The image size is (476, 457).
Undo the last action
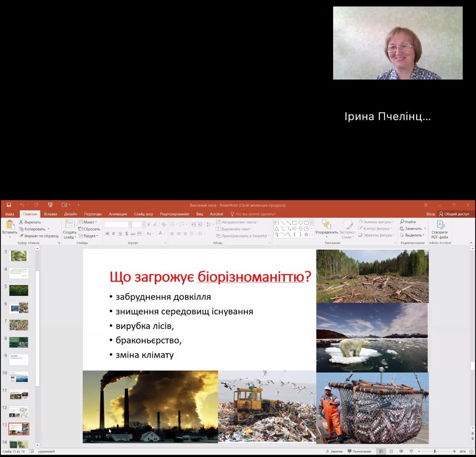pos(22,205)
